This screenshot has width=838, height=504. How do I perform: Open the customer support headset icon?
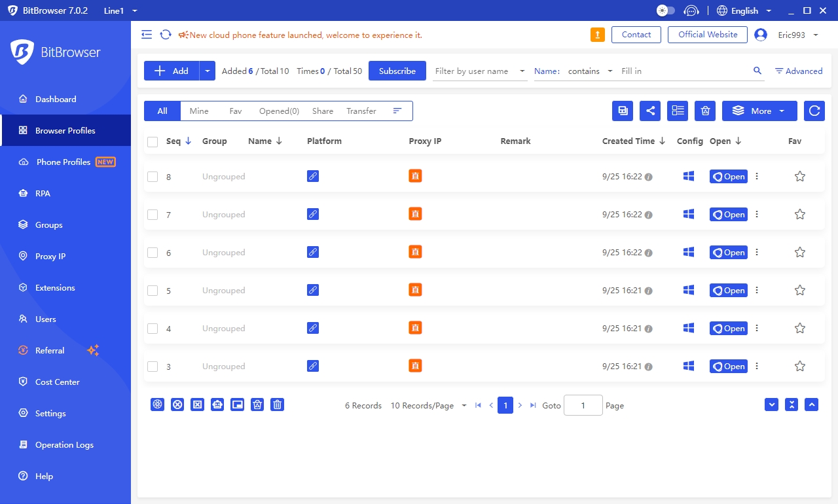tap(691, 10)
